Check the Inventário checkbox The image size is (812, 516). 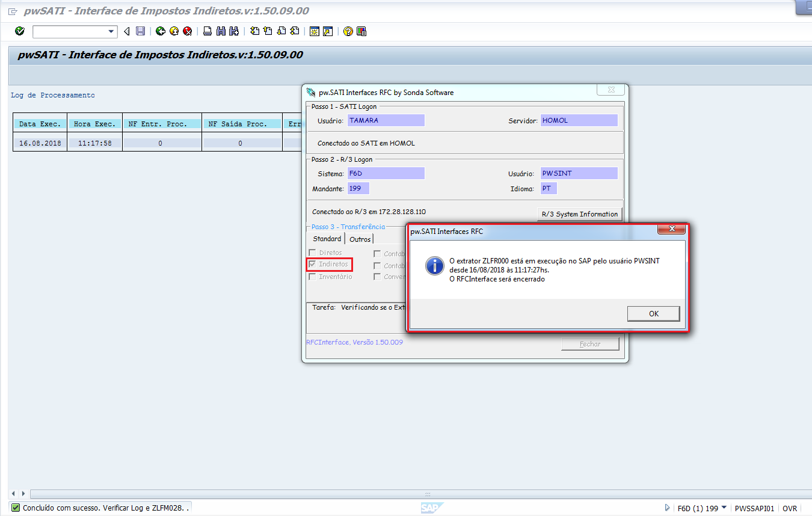coord(312,277)
